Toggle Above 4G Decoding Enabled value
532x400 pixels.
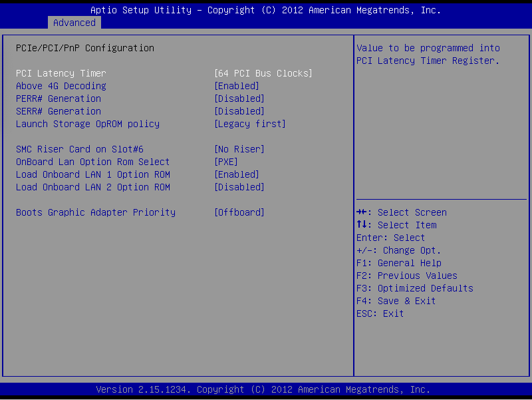236,86
